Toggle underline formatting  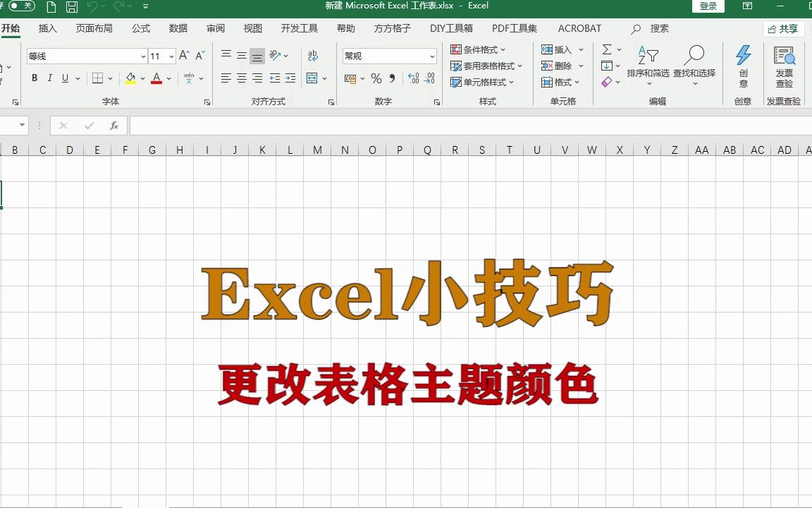[64, 78]
